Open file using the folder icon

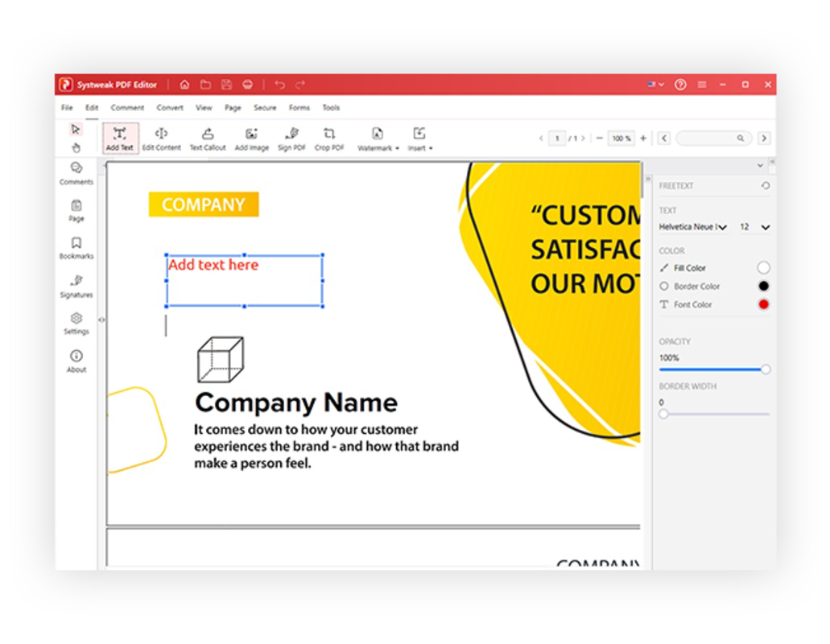coord(205,85)
